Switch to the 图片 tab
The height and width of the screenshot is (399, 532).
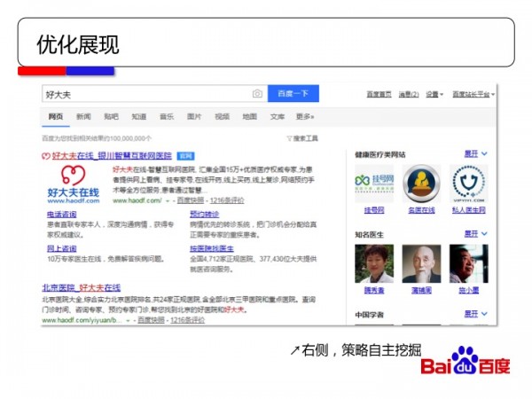point(193,116)
